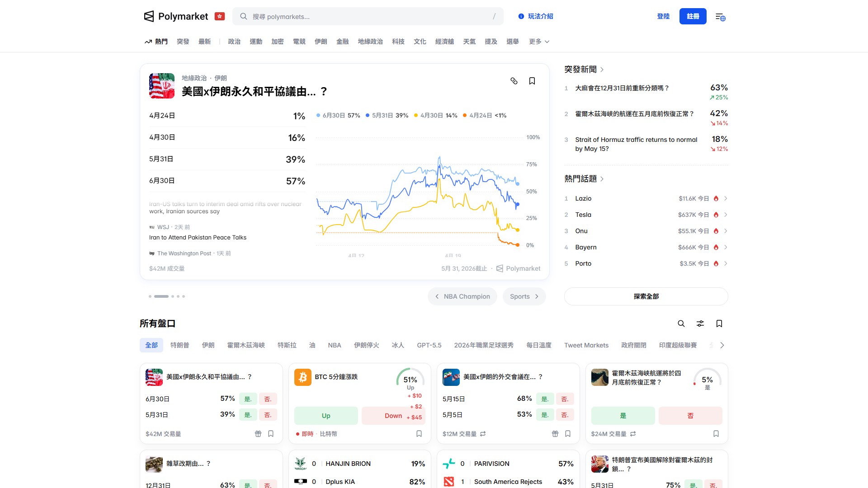The height and width of the screenshot is (488, 868).
Task: Click the gift icon on $42M market card
Action: pos(258,434)
